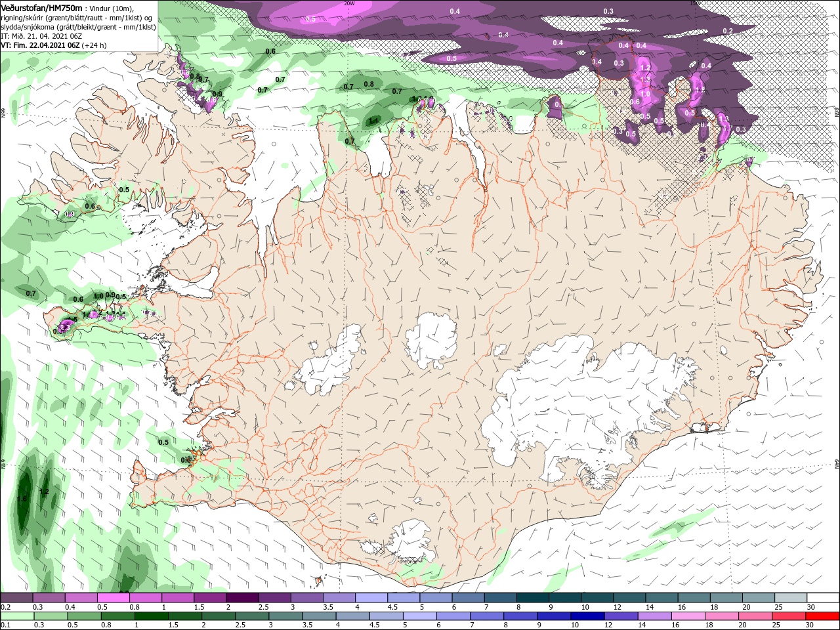840x630 pixels.
Task: Click the 'IT: Mið. 21. 04. 2021 06Z' line
Action: tap(41, 36)
